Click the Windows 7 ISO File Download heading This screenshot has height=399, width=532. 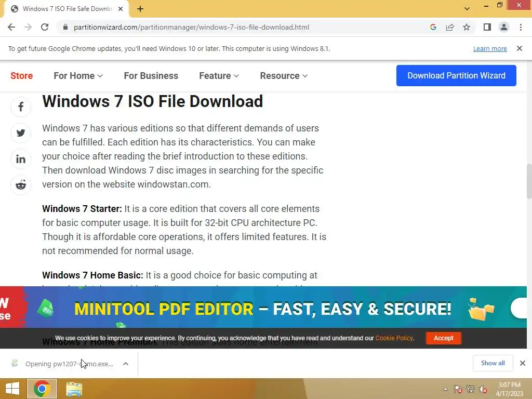click(x=152, y=101)
